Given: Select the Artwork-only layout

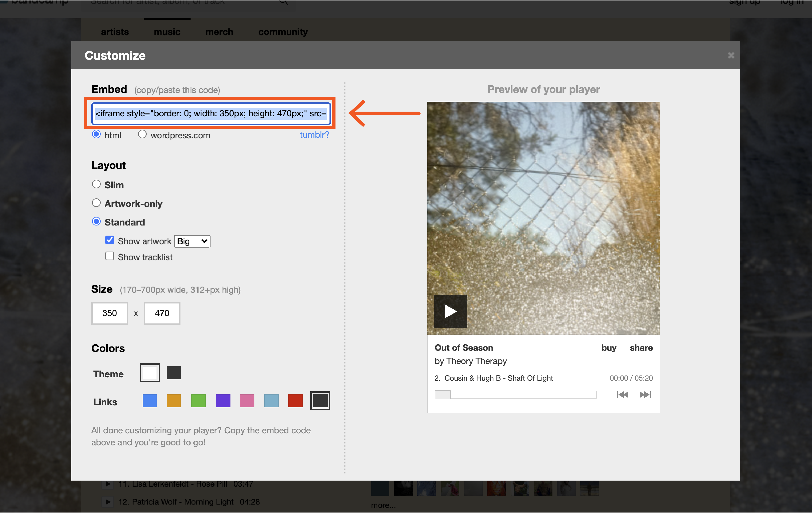Looking at the screenshot, I should (96, 203).
